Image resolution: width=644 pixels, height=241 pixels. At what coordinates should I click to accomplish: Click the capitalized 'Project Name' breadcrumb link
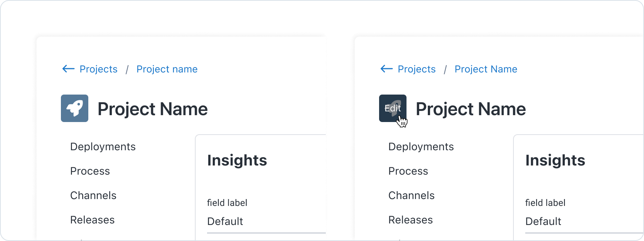[486, 69]
